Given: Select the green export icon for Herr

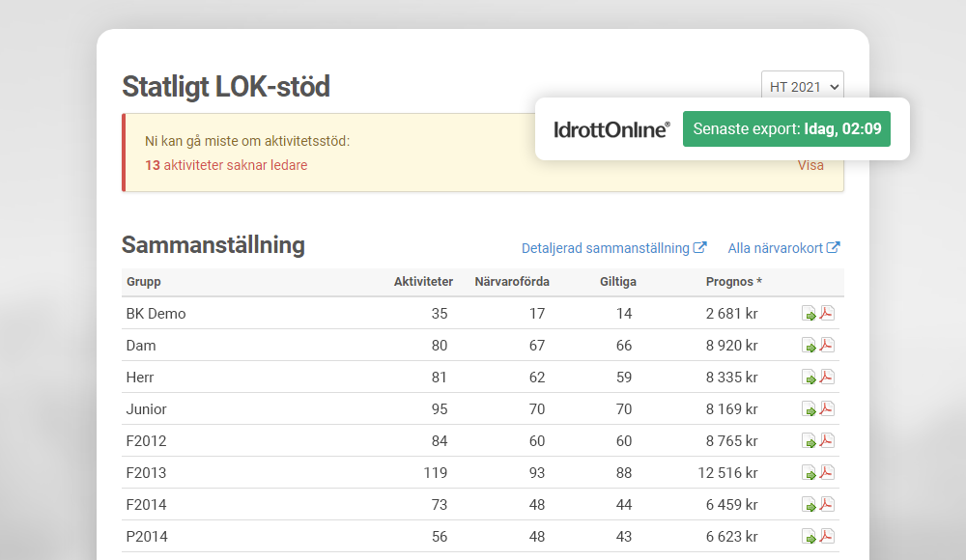Looking at the screenshot, I should (x=810, y=377).
